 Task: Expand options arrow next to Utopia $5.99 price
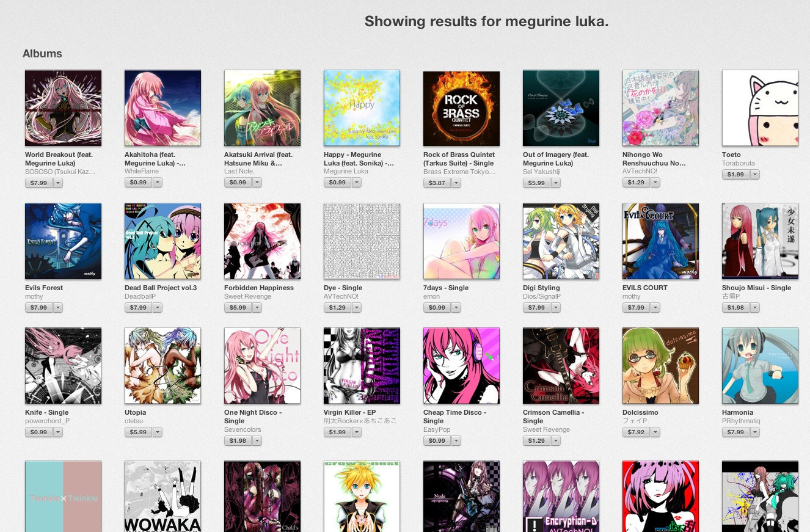[158, 432]
